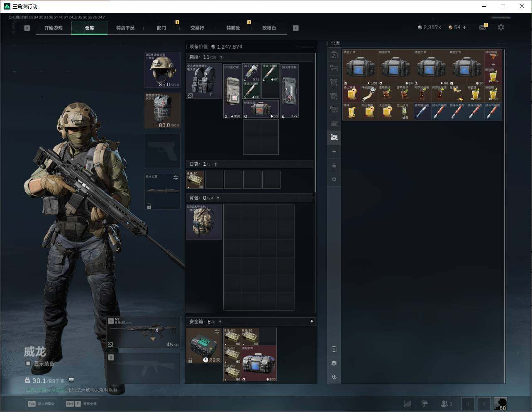
Task: Open the 特勤处 tab
Action: 233,28
